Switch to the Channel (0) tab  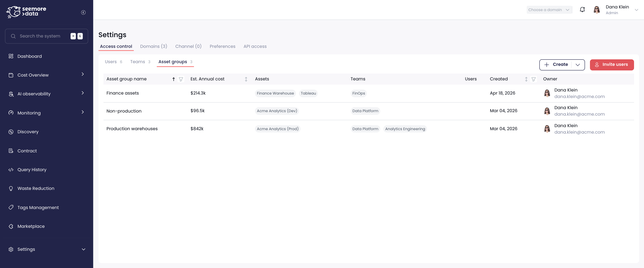[x=188, y=47]
